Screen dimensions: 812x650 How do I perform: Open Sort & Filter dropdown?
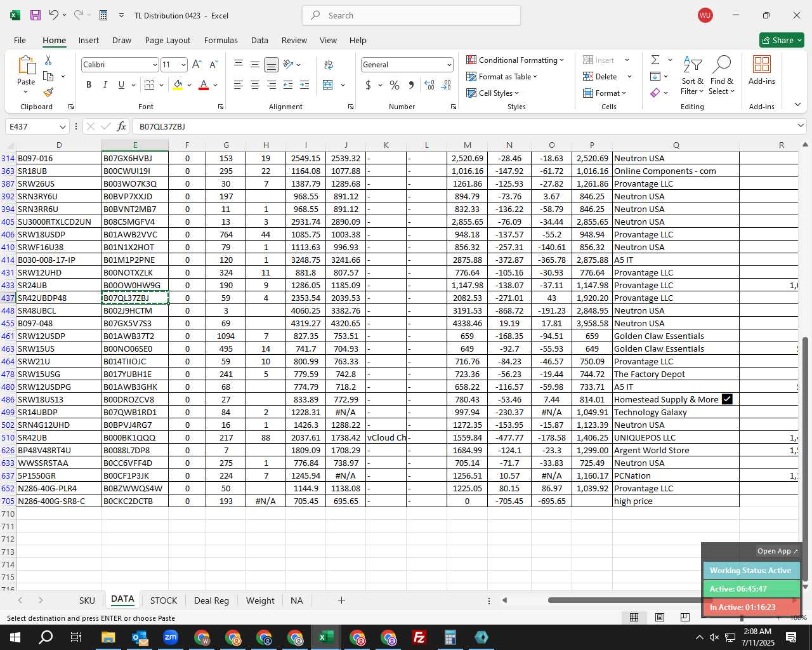tap(692, 75)
